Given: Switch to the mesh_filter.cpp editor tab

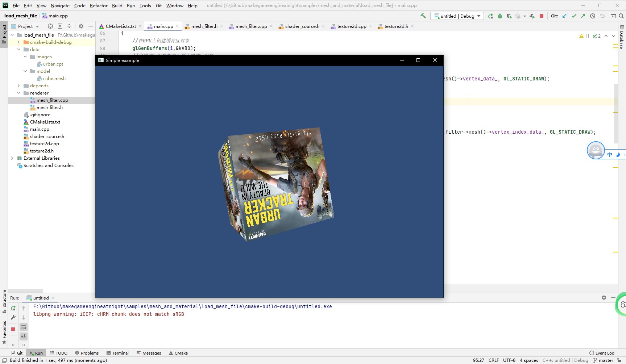Looking at the screenshot, I should [251, 26].
